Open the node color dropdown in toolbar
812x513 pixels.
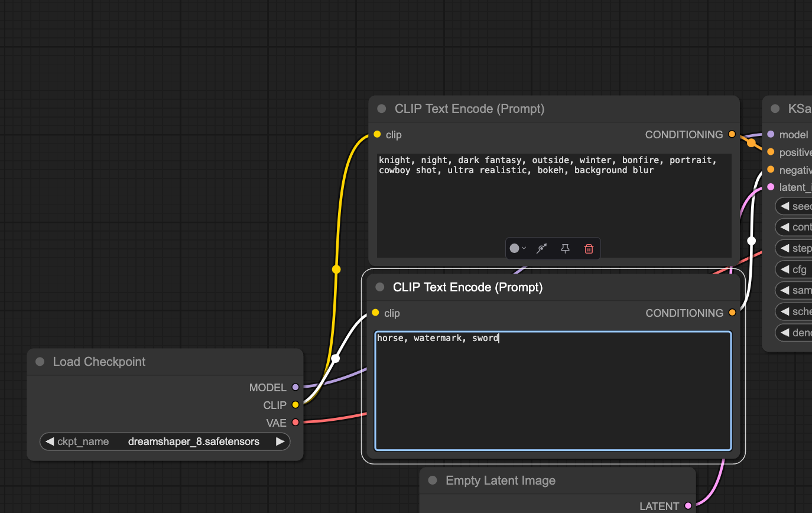click(518, 249)
